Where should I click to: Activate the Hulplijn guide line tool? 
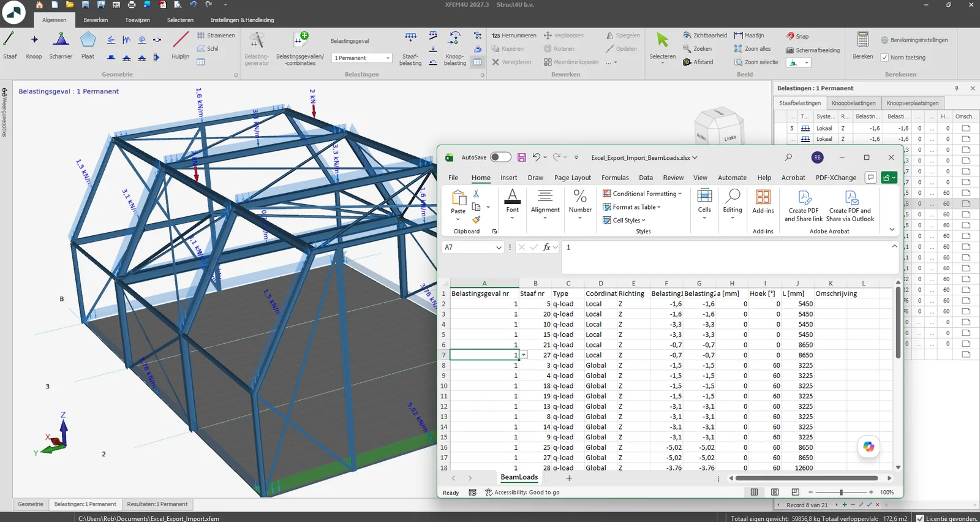pyautogui.click(x=181, y=45)
